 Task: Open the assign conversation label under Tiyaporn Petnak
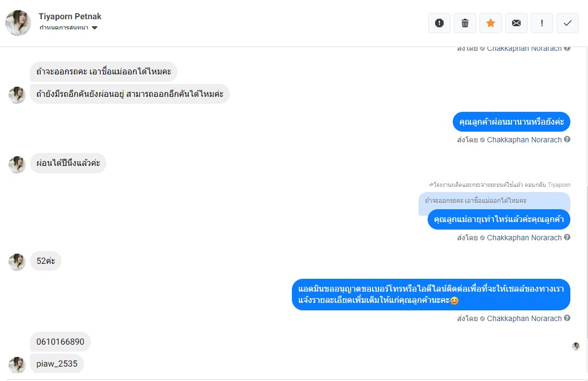point(64,28)
